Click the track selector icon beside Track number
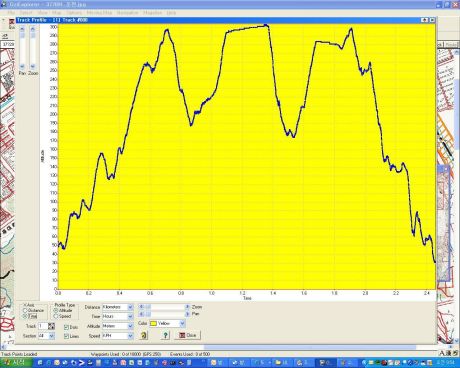Image resolution: width=460 pixels, height=368 pixels. [x=51, y=326]
